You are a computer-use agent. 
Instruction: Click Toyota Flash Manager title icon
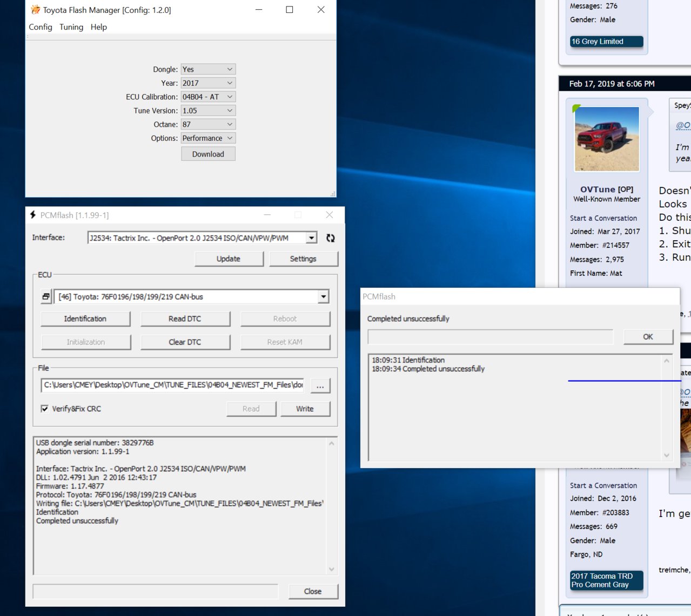[x=35, y=10]
